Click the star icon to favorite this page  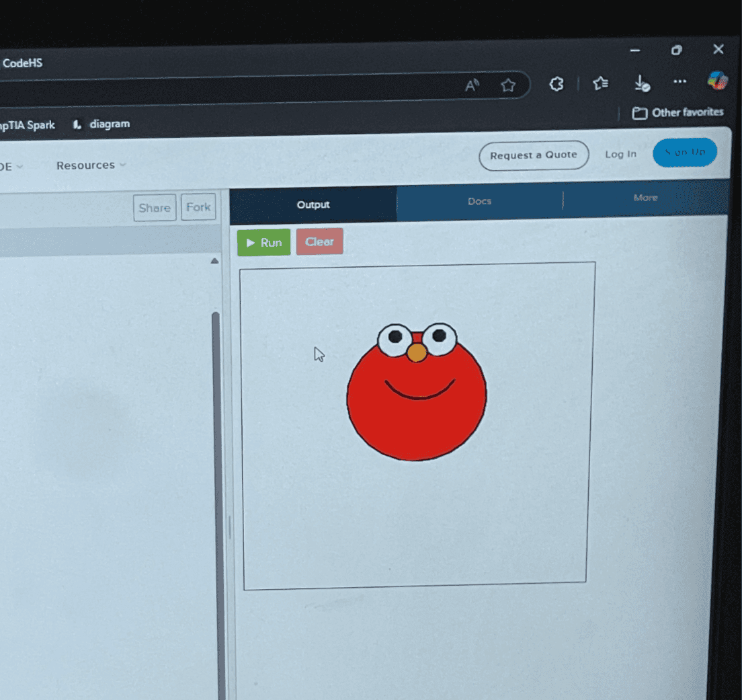(508, 85)
